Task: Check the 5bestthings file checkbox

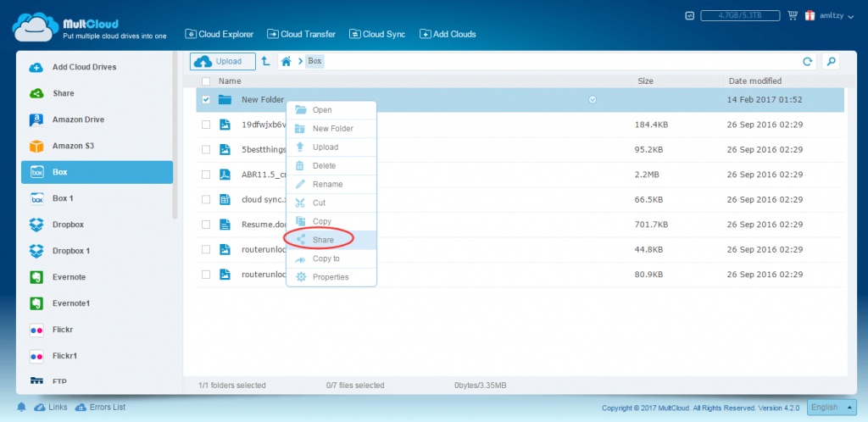Action: (206, 149)
